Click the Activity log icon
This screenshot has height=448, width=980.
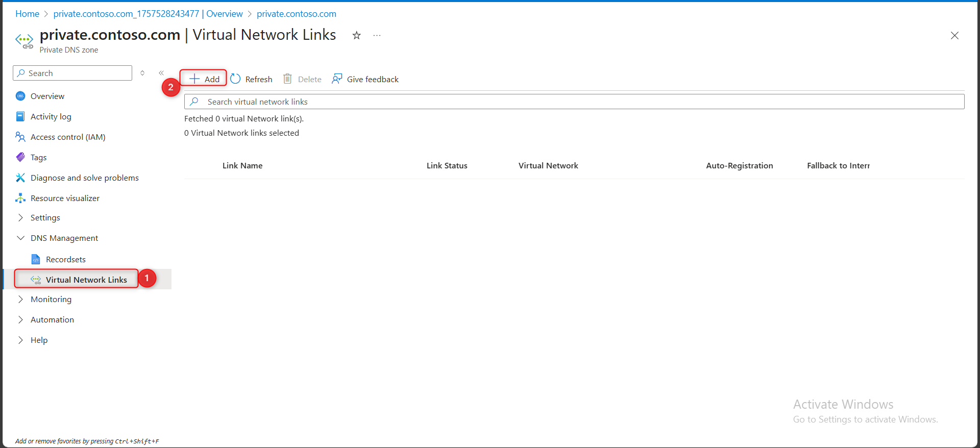tap(20, 116)
